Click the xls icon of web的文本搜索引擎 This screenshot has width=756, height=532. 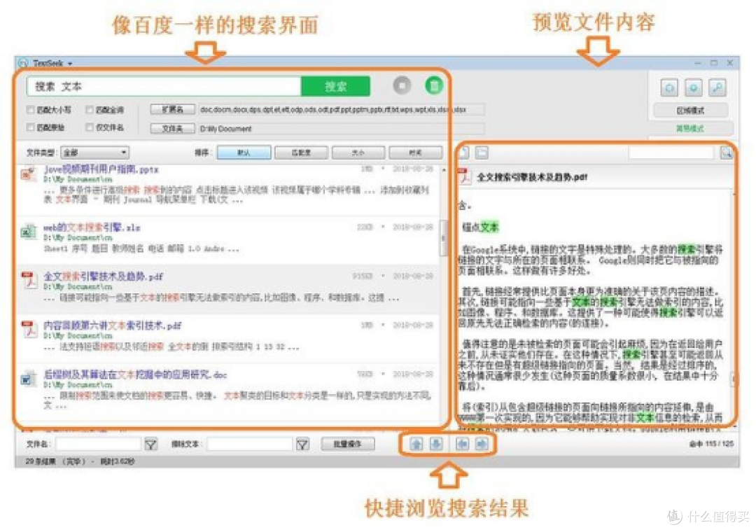tap(29, 232)
